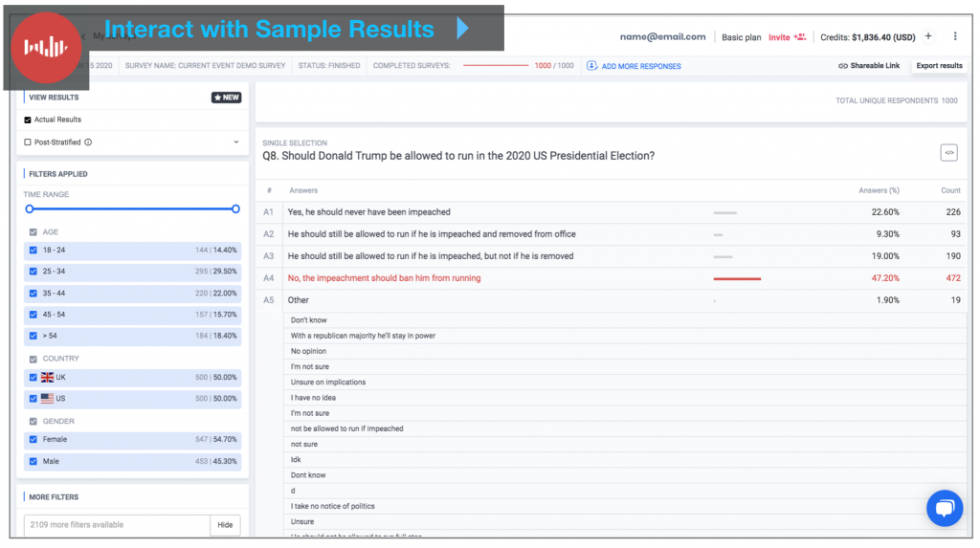Click the left handle of the time range slider
This screenshot has height=548, width=980.
pos(30,208)
